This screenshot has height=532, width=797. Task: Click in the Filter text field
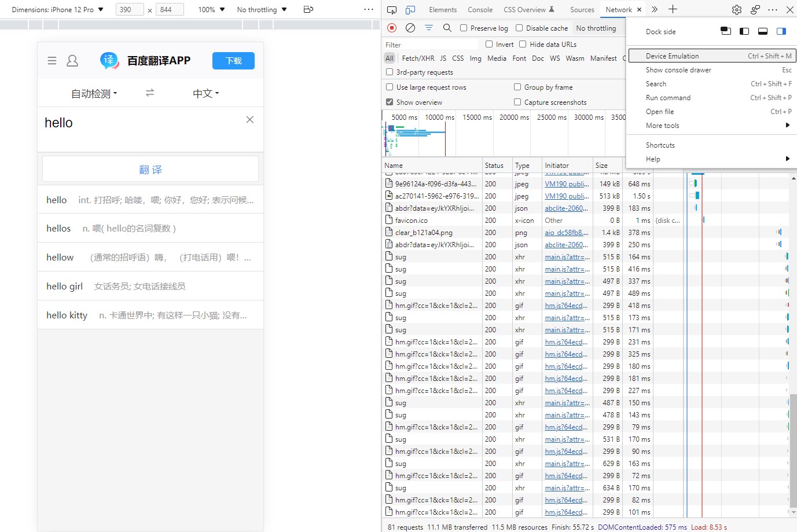point(431,45)
